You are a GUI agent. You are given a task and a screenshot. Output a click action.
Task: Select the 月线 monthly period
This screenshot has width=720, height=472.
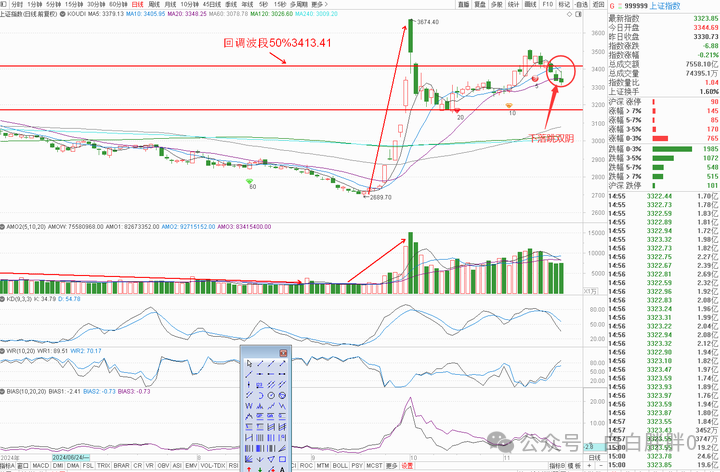pyautogui.click(x=170, y=4)
